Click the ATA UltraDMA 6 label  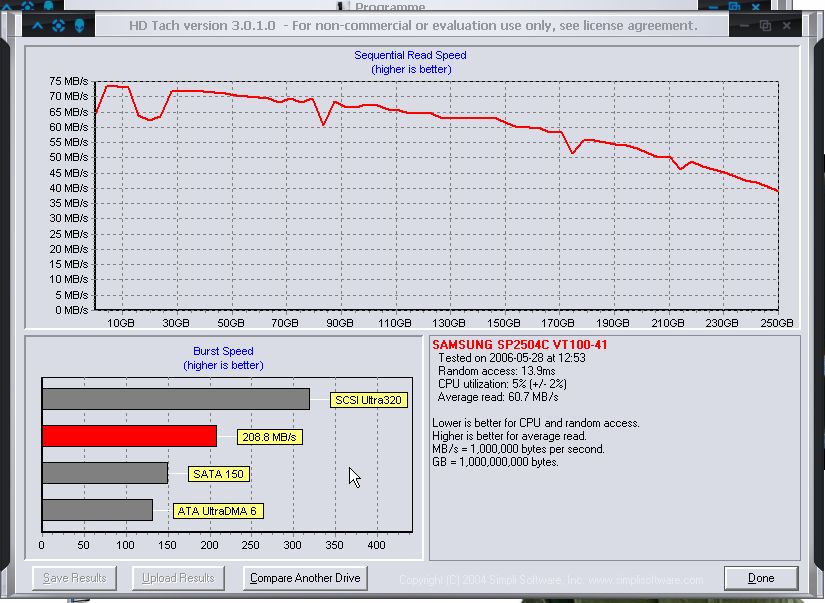pos(218,511)
